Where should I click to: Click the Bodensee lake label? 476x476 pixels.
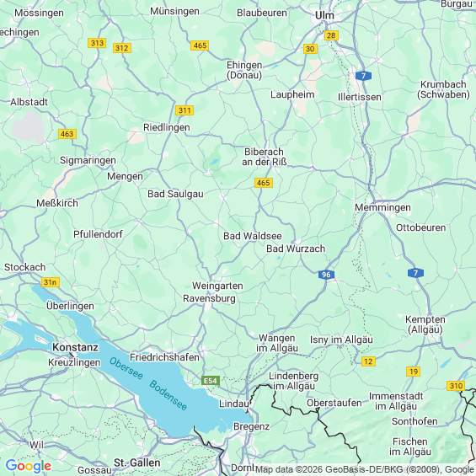[x=168, y=395]
